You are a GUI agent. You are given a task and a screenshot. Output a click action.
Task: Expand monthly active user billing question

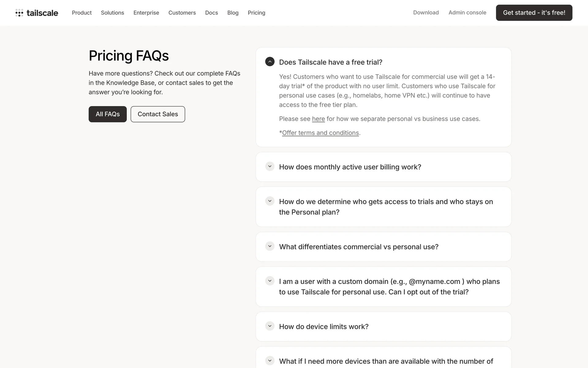click(x=270, y=167)
